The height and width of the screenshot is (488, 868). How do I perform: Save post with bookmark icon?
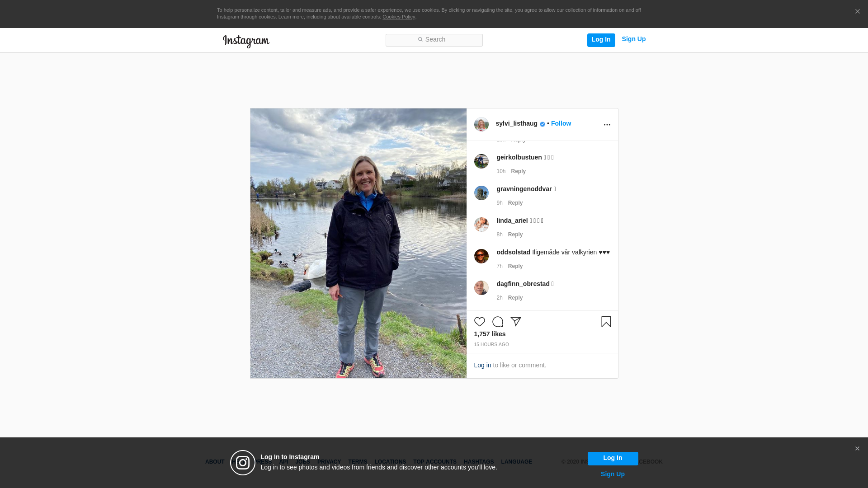pyautogui.click(x=606, y=322)
